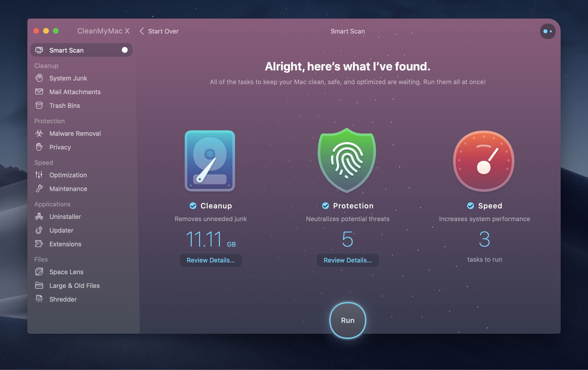The image size is (588, 370).
Task: Click the Cleanup hard drive illustration
Action: click(x=210, y=161)
